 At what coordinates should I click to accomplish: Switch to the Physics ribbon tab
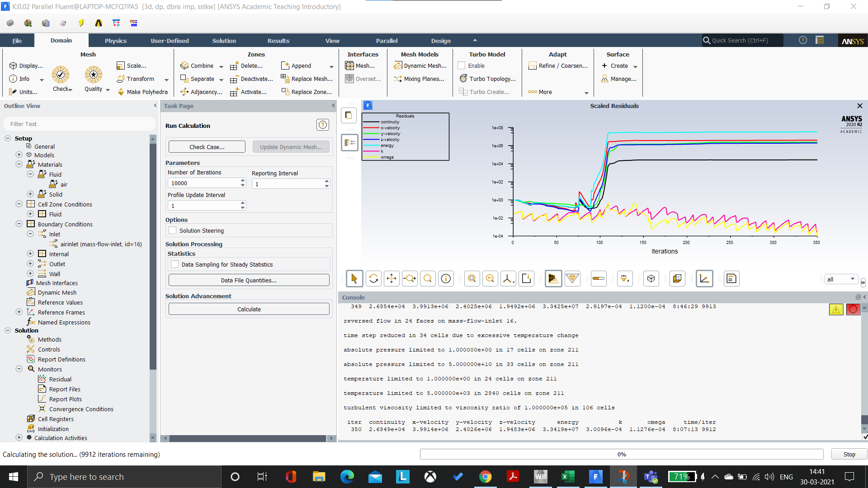point(116,41)
